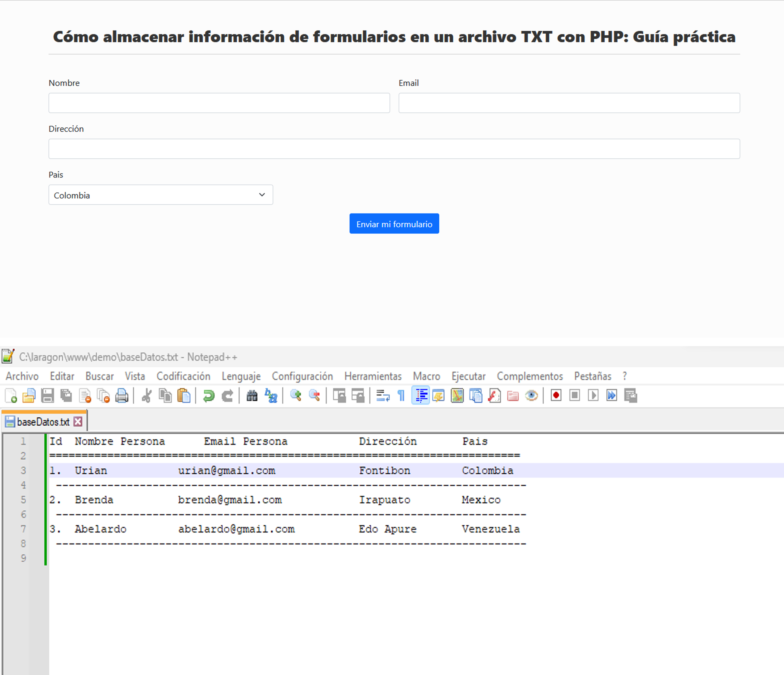Viewport: 784px width, 675px height.
Task: Click the Print toolbar icon
Action: pos(122,396)
